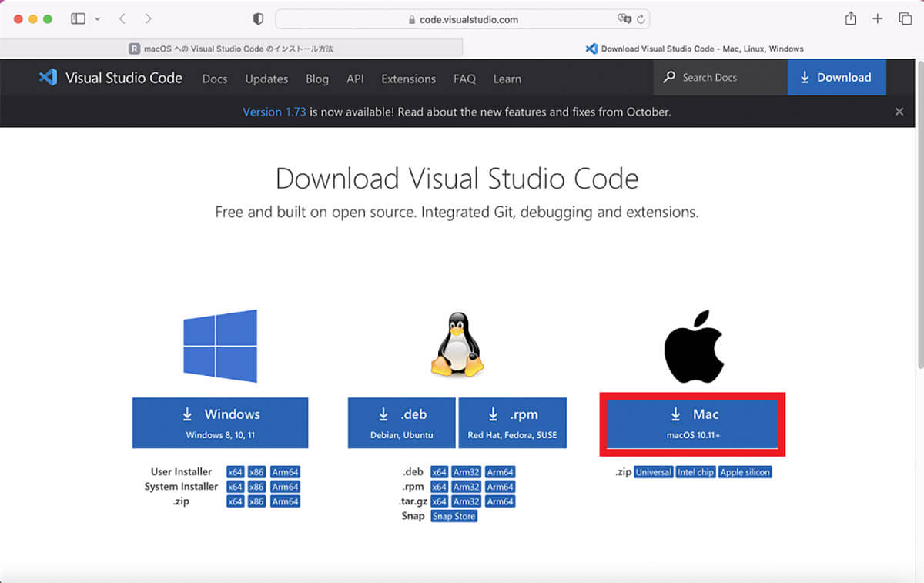The width and height of the screenshot is (924, 583).
Task: Open the tab overview in Safari
Action: pos(905,18)
